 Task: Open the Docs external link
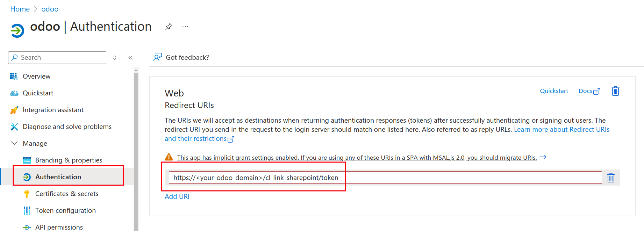pyautogui.click(x=589, y=91)
